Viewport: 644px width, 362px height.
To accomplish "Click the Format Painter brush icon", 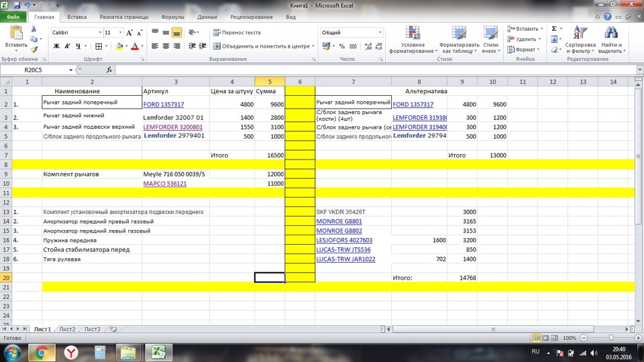I will pos(34,50).
